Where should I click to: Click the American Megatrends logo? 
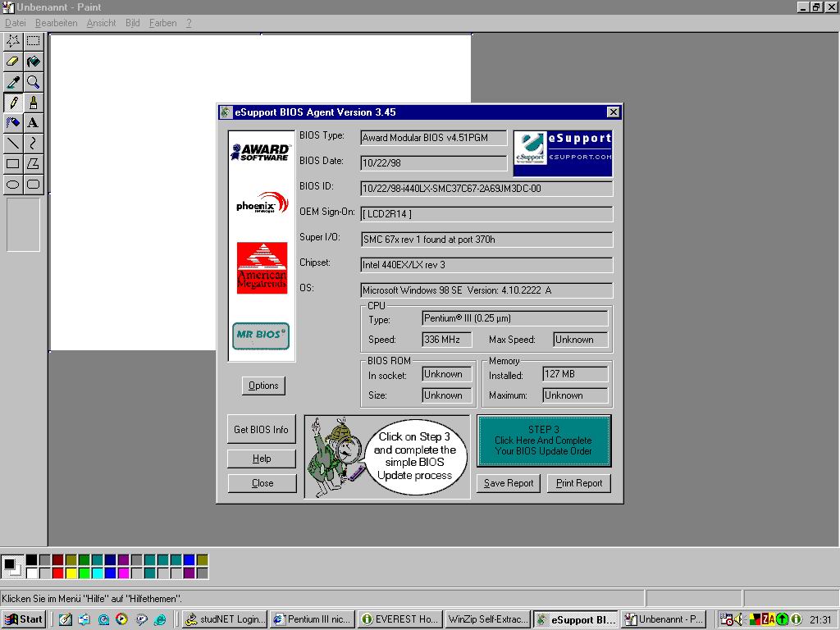coord(262,267)
